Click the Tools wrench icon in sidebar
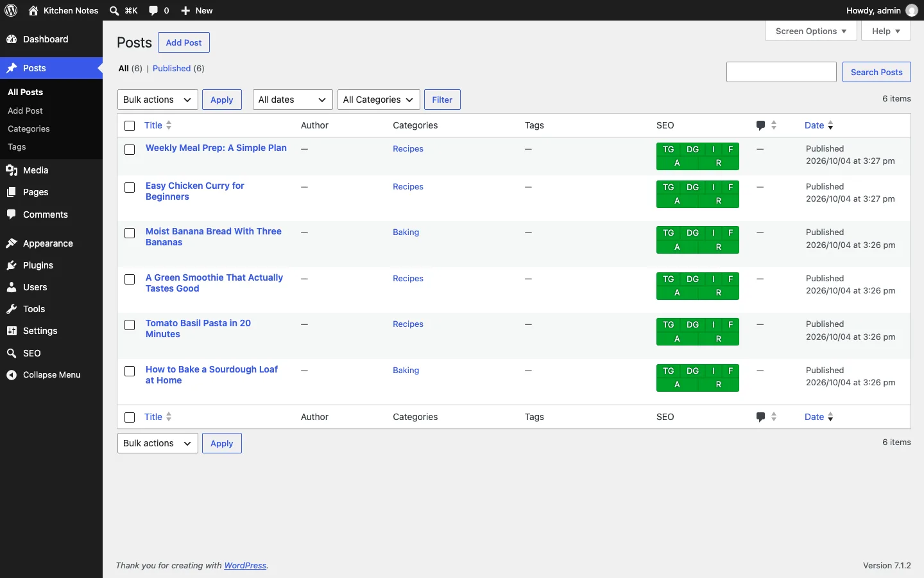Viewport: 924px width, 578px height. [x=12, y=309]
